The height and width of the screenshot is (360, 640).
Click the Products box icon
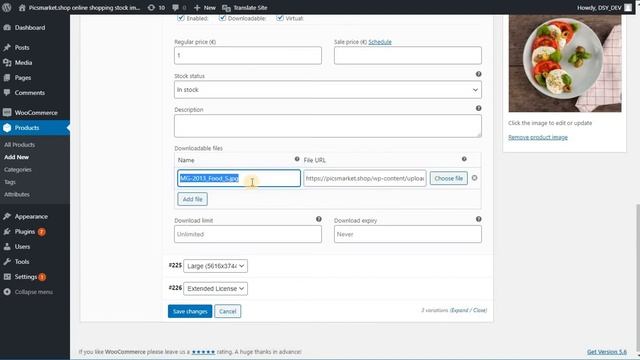7,128
